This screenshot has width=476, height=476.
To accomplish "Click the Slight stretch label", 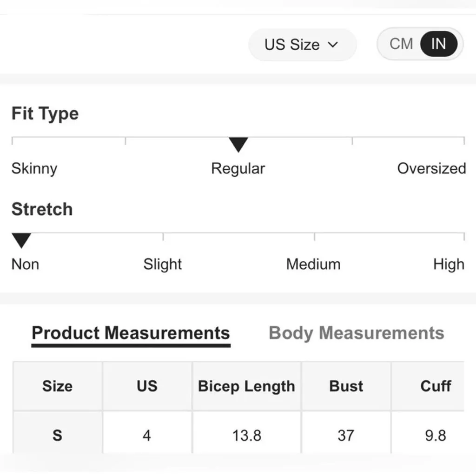I will tap(162, 264).
